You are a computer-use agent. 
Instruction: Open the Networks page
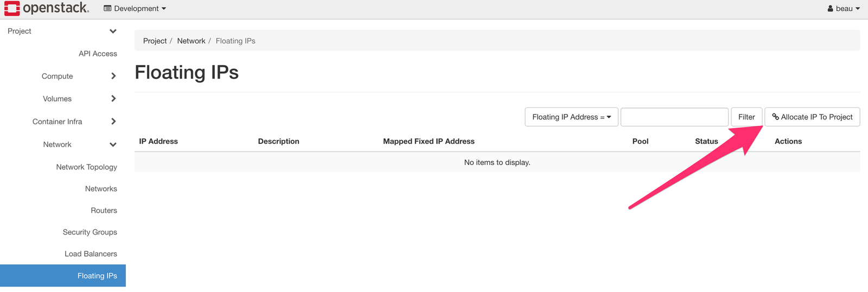101,189
